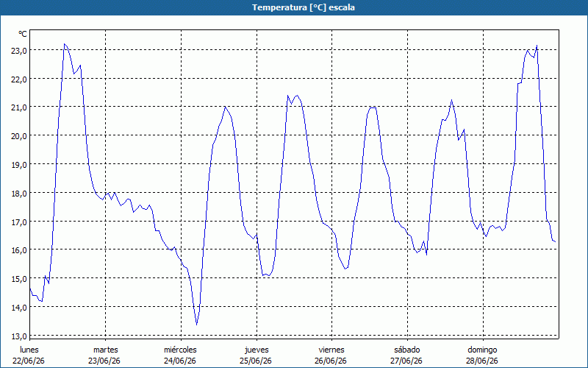Click the 'martes' day label
588x368 pixels.
pyautogui.click(x=105, y=350)
